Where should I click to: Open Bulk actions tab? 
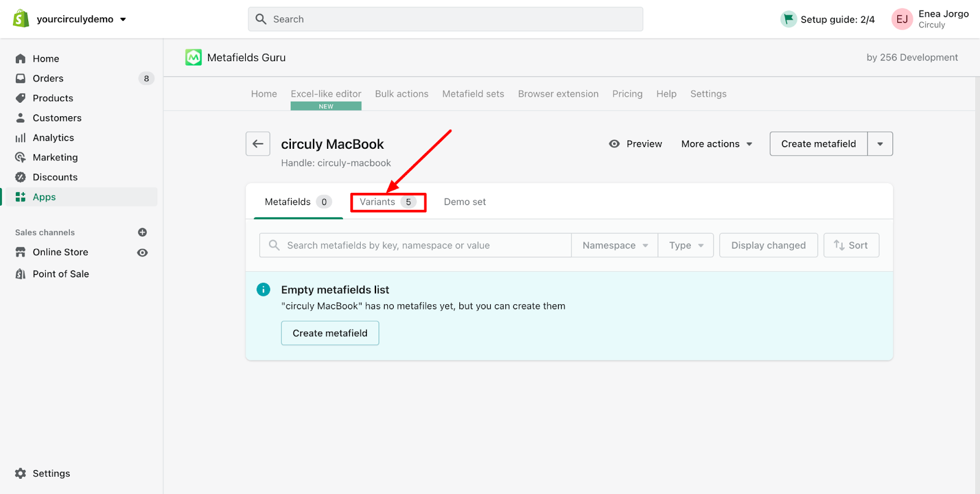click(x=402, y=94)
